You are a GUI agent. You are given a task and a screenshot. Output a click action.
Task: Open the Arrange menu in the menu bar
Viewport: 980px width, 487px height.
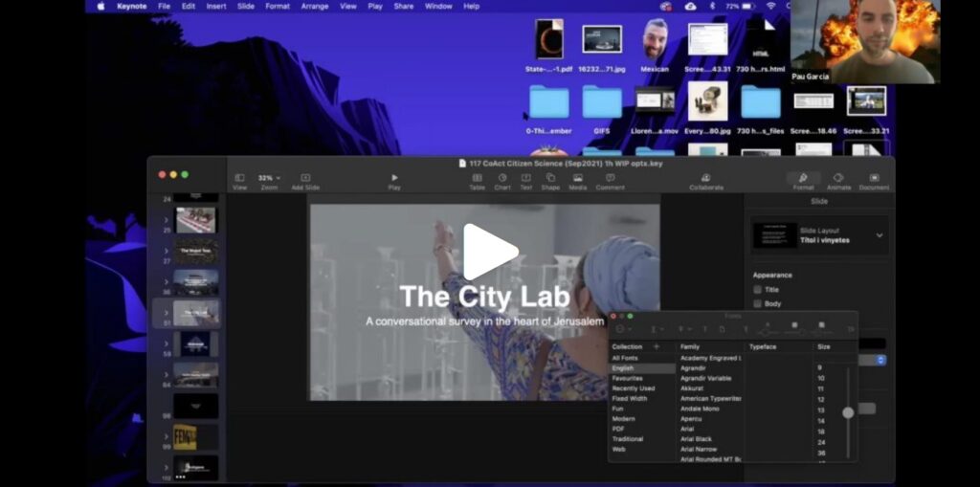pos(314,7)
